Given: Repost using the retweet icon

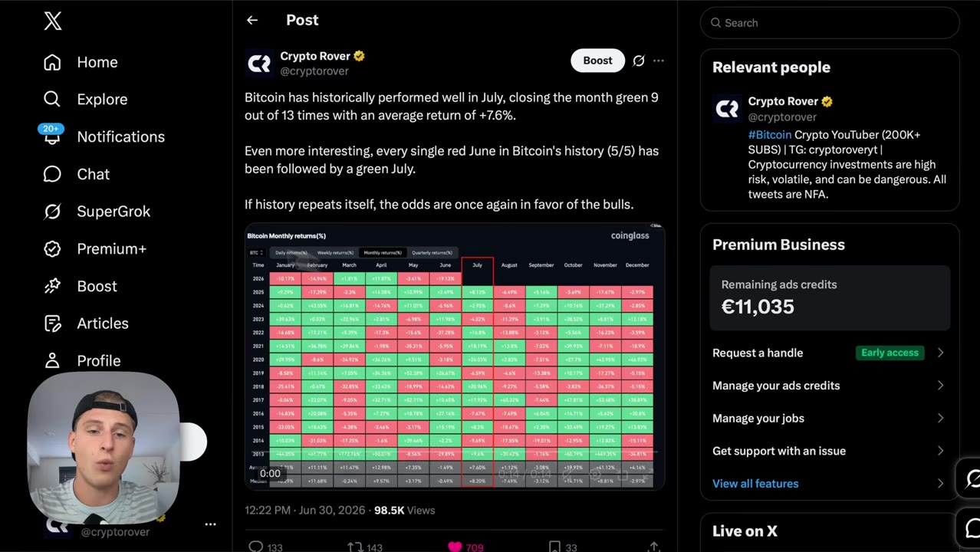Looking at the screenshot, I should 355,547.
